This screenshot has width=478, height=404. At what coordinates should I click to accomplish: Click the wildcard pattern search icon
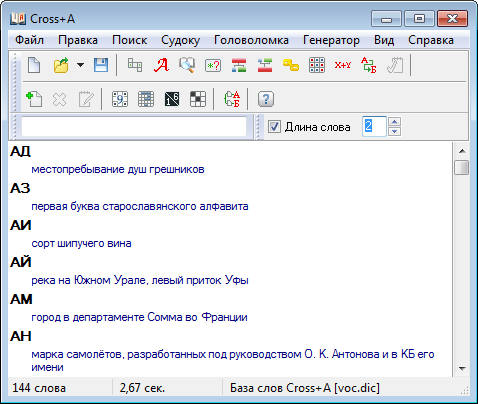213,65
